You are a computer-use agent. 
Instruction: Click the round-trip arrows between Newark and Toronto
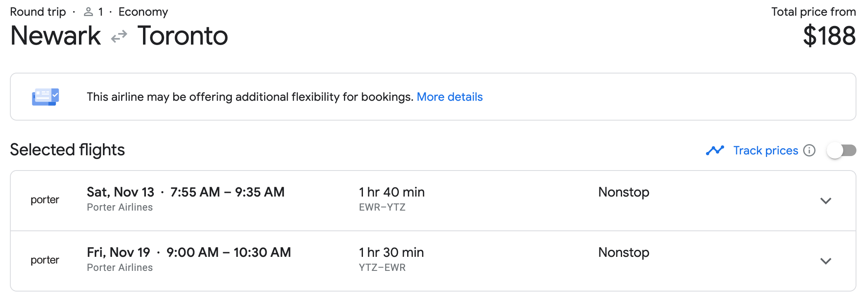(x=119, y=37)
